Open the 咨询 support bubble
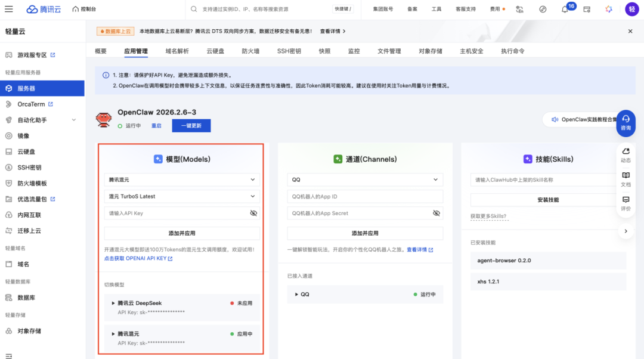 (626, 123)
